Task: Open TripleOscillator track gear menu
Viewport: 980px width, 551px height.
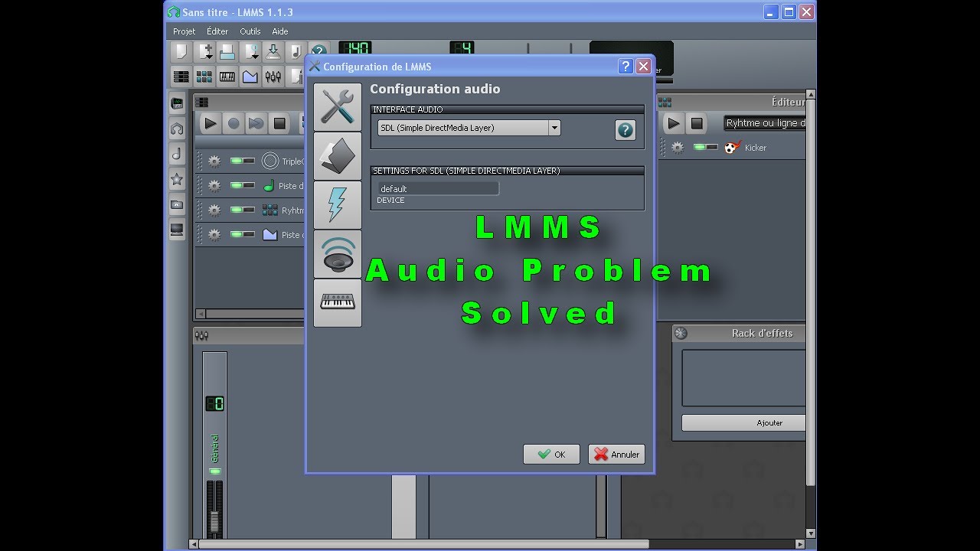Action: (214, 161)
